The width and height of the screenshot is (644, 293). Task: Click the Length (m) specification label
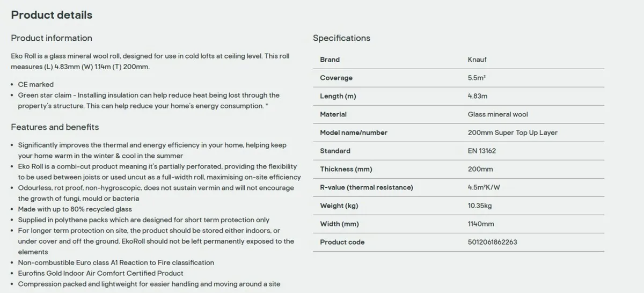(x=338, y=96)
